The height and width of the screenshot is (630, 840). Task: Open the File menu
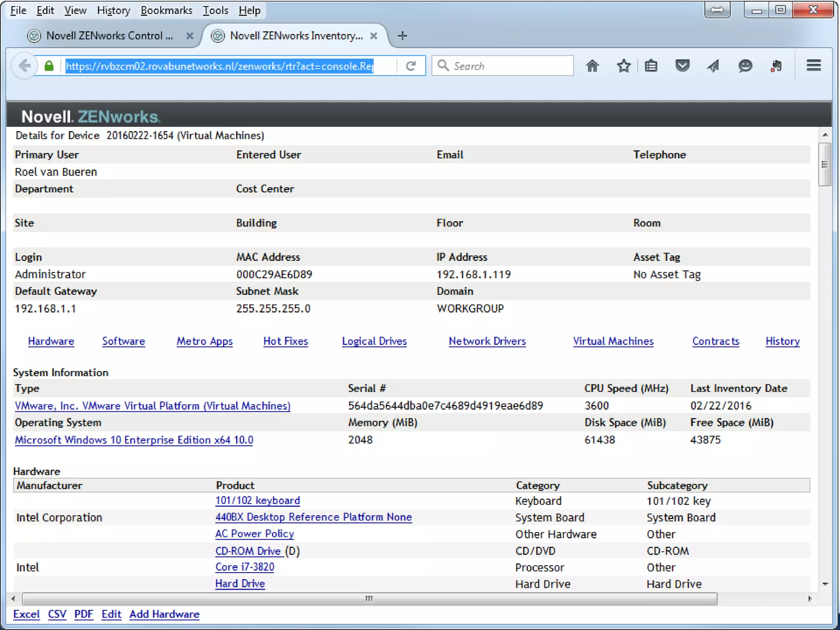(x=18, y=10)
